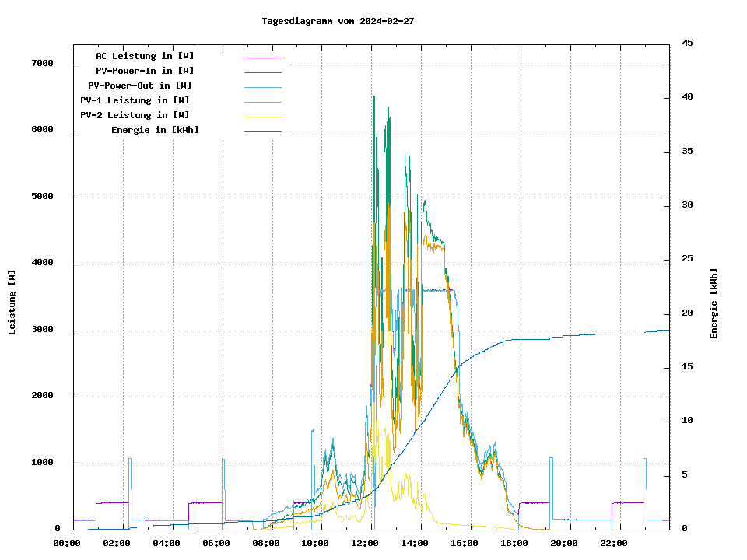Image resolution: width=747 pixels, height=560 pixels.
Task: Select the PV-Power-Out legend label
Action: 140,86
